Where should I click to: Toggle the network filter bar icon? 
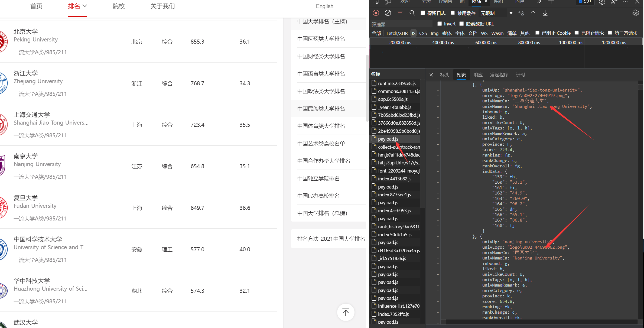[400, 13]
